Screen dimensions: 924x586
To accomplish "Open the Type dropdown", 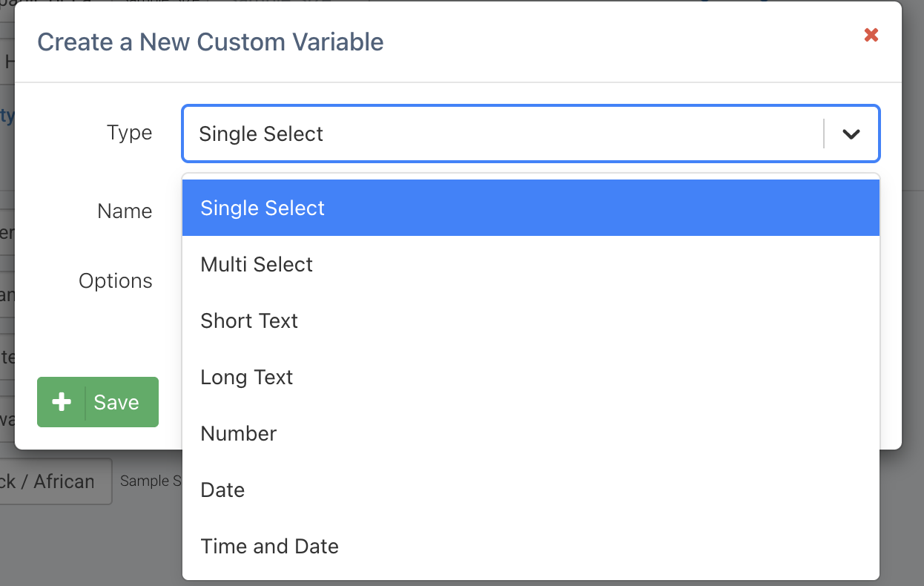I will [530, 134].
